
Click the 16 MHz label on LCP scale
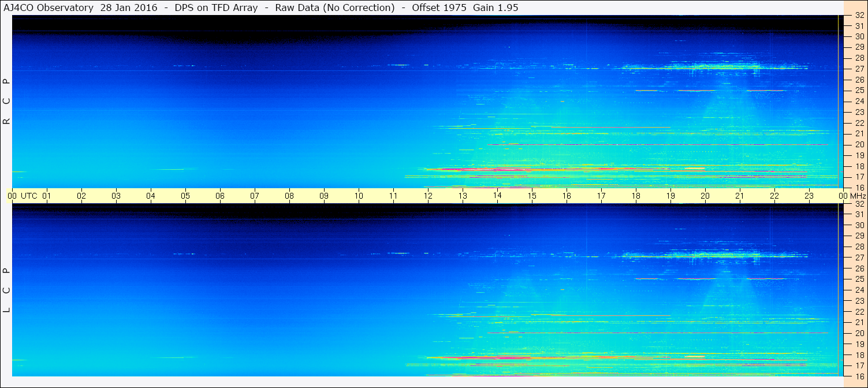pyautogui.click(x=859, y=376)
